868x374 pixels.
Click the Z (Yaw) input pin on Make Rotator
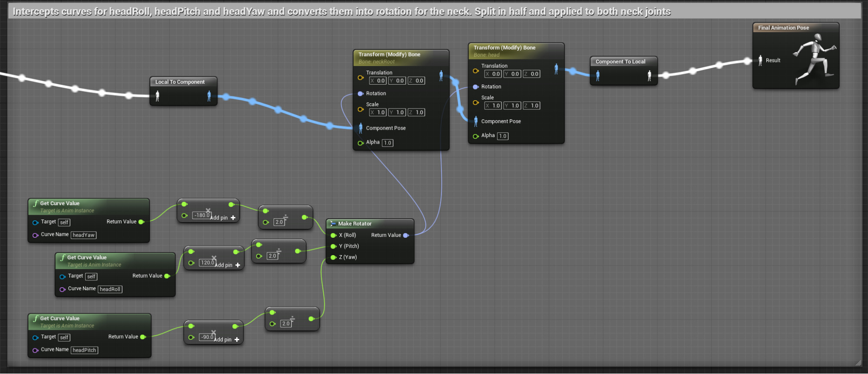pyautogui.click(x=333, y=257)
